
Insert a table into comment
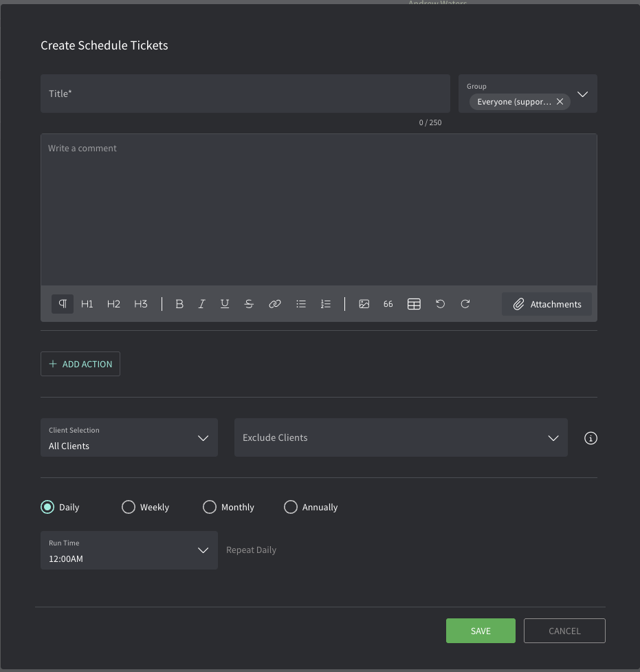(414, 304)
